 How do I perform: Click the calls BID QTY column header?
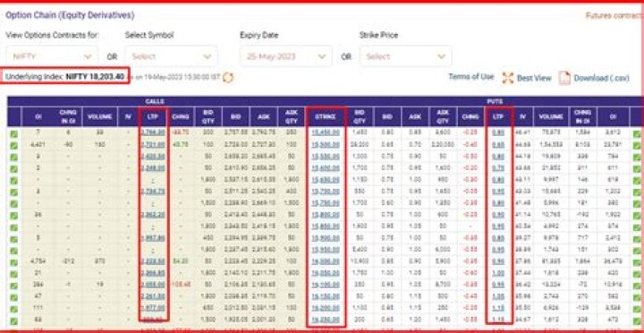point(208,116)
